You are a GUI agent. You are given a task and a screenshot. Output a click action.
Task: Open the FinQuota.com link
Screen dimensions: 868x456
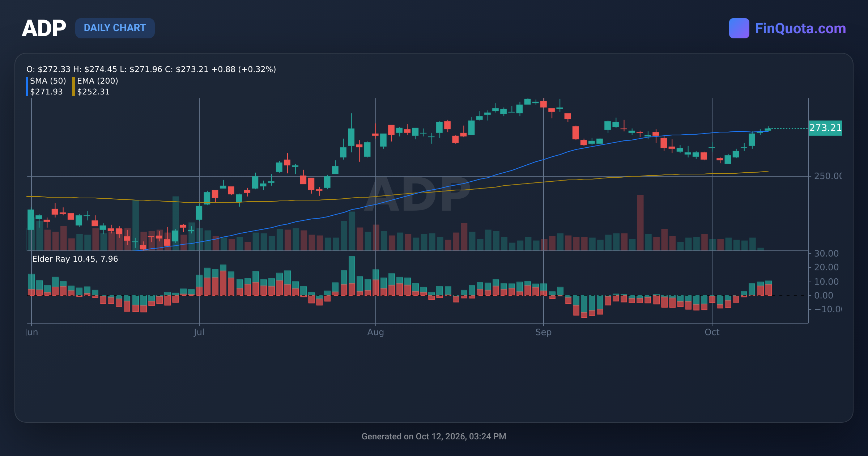pyautogui.click(x=800, y=28)
